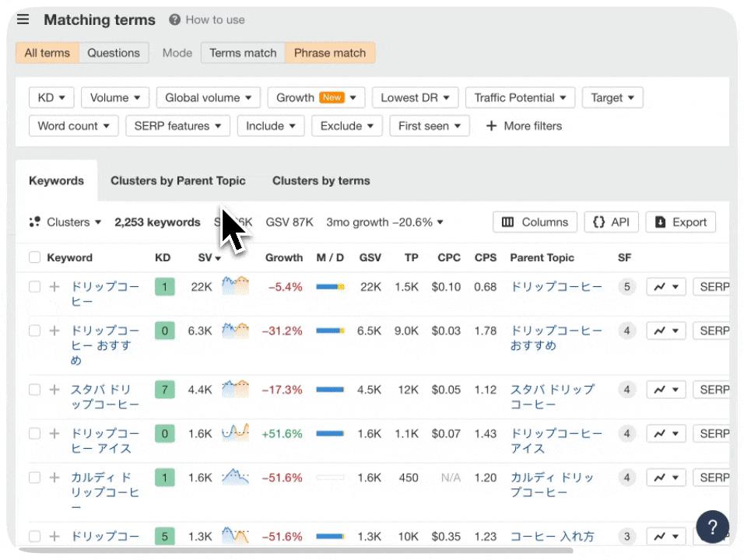Screen dimensions: 744x560
Task: Click the Export download button
Action: coord(680,222)
